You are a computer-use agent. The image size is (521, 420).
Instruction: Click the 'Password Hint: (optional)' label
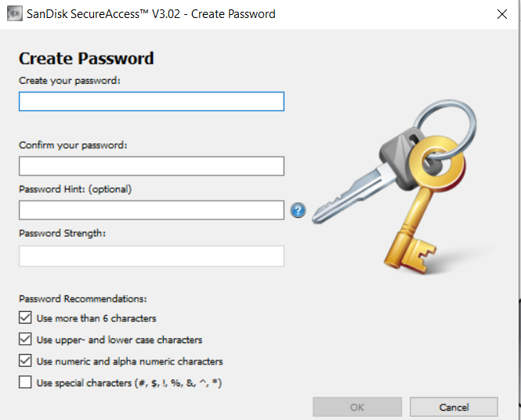tap(75, 189)
